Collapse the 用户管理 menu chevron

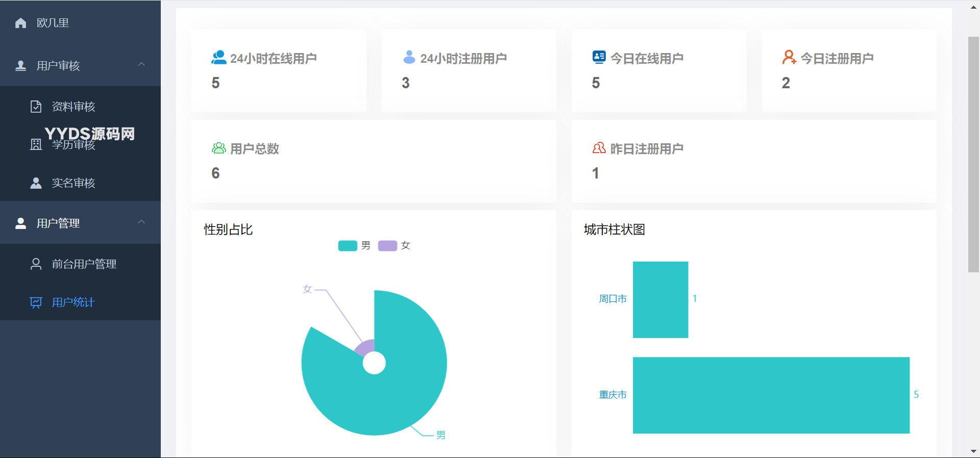tap(141, 222)
